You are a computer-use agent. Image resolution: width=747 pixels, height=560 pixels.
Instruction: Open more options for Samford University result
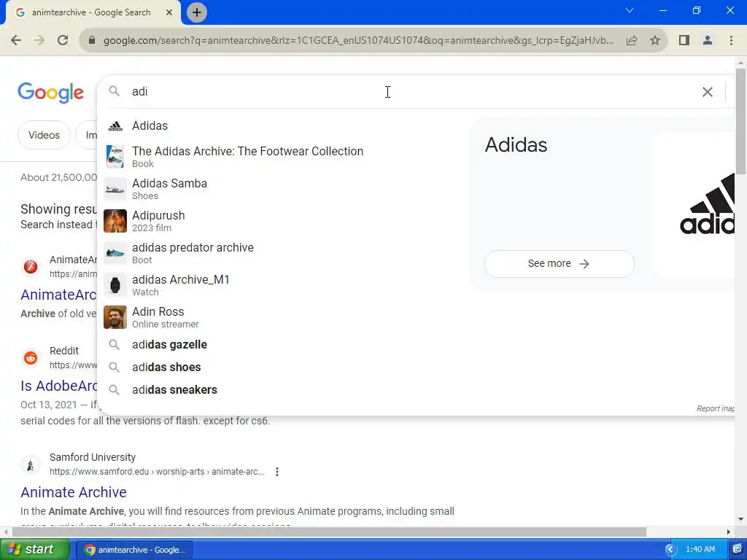tap(276, 472)
